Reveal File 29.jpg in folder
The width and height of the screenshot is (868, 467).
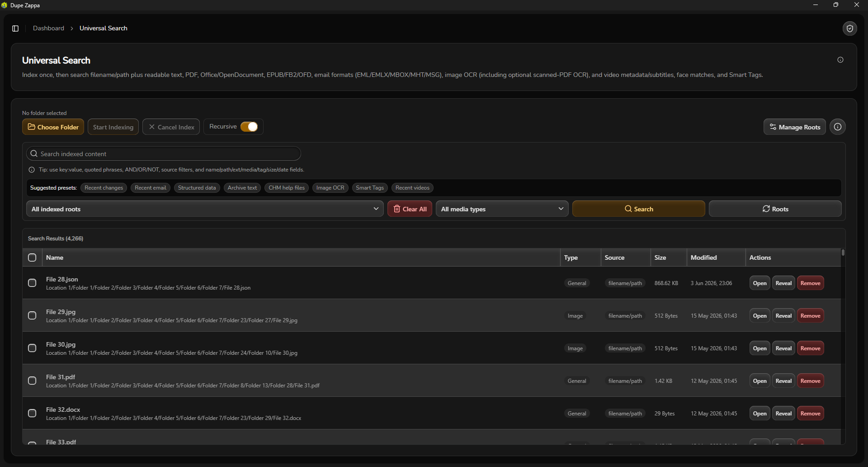tap(783, 316)
